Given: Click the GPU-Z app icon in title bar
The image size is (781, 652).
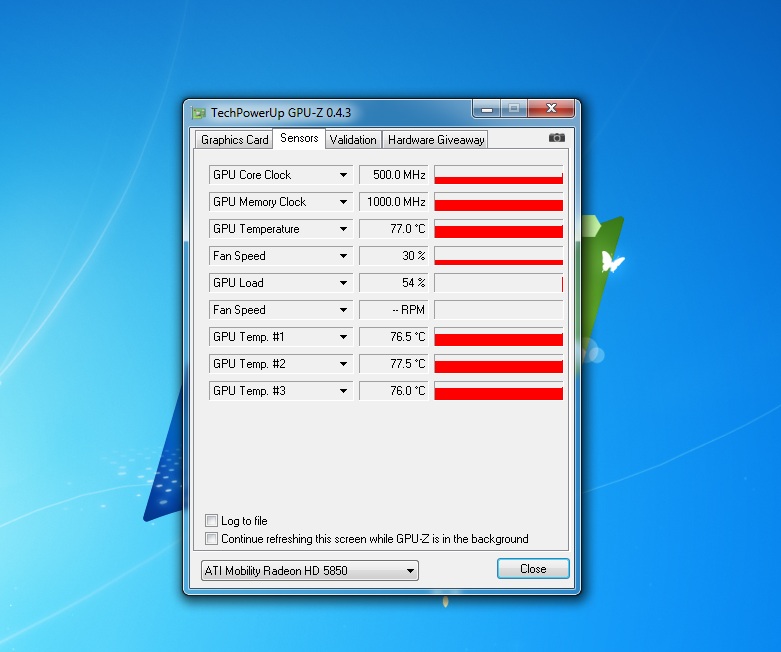Looking at the screenshot, I should pyautogui.click(x=198, y=113).
